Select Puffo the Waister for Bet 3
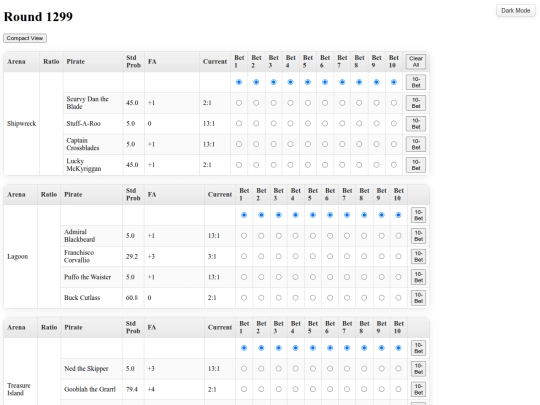The image size is (540, 405). pyautogui.click(x=278, y=277)
